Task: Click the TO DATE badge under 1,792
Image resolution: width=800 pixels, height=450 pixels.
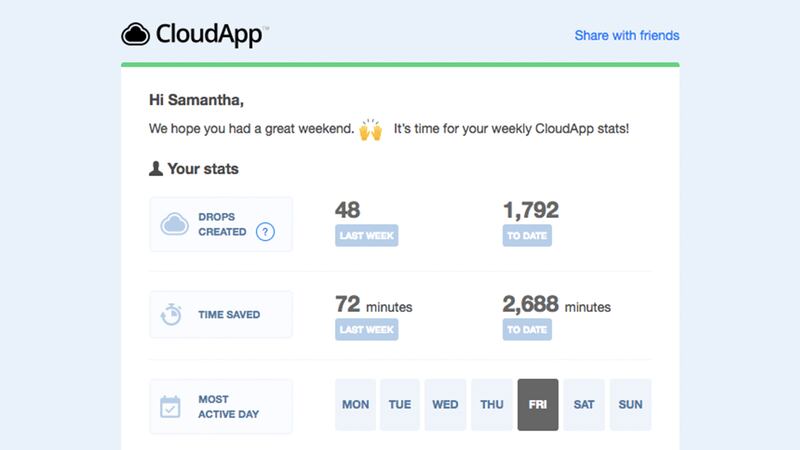Action: (527, 236)
